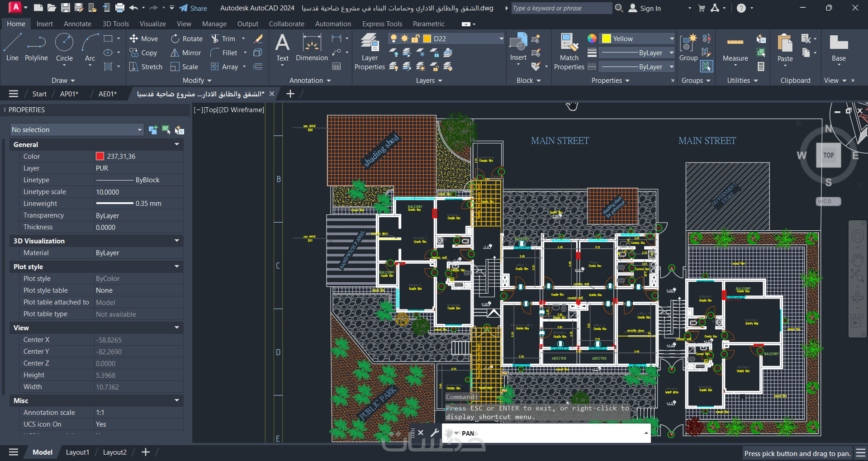Click the red Color swatch in General
Image resolution: width=868 pixels, height=461 pixels.
click(x=100, y=157)
